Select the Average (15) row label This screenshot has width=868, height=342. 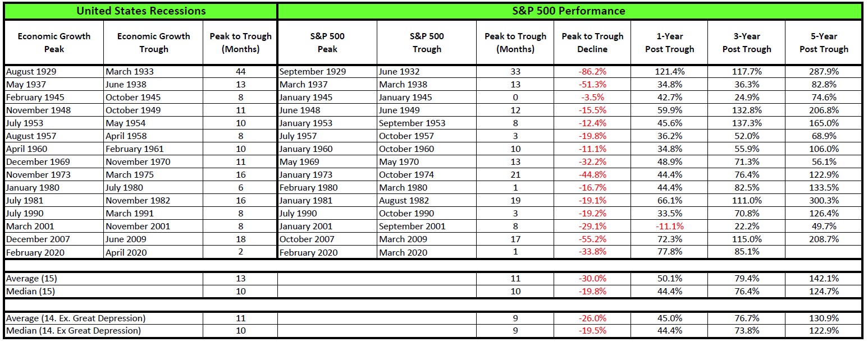click(x=54, y=279)
